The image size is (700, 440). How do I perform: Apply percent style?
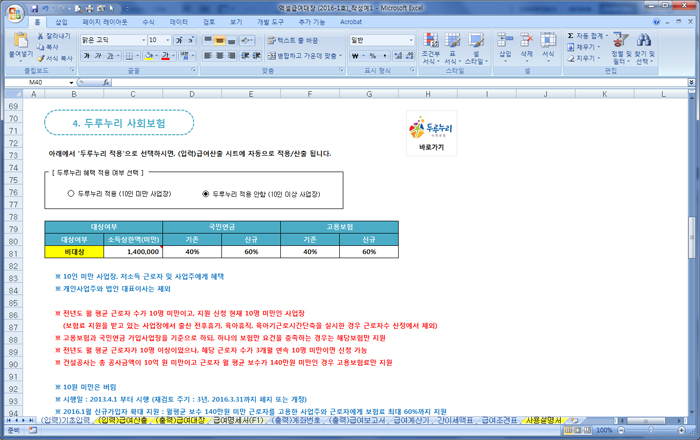click(372, 56)
